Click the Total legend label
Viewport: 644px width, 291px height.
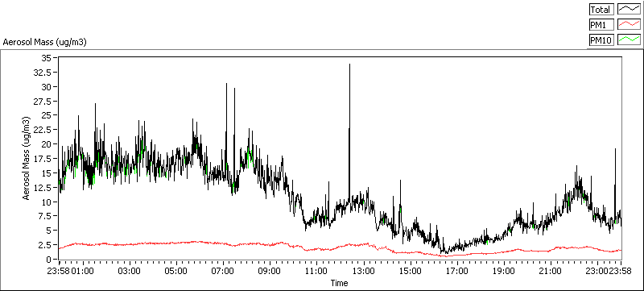pos(601,10)
